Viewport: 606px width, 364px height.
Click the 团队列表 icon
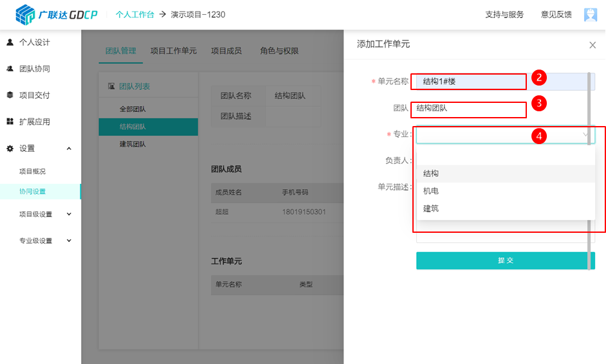pos(111,86)
